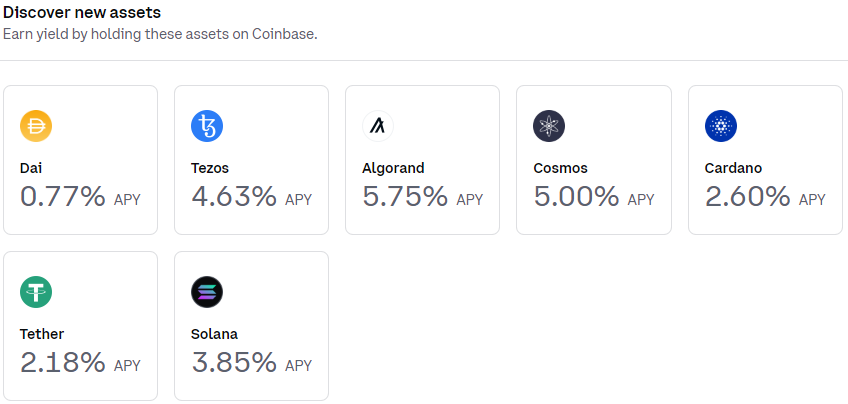Viewport: 848px width, 404px height.
Task: Select the Cosmos asset name
Action: pyautogui.click(x=561, y=168)
